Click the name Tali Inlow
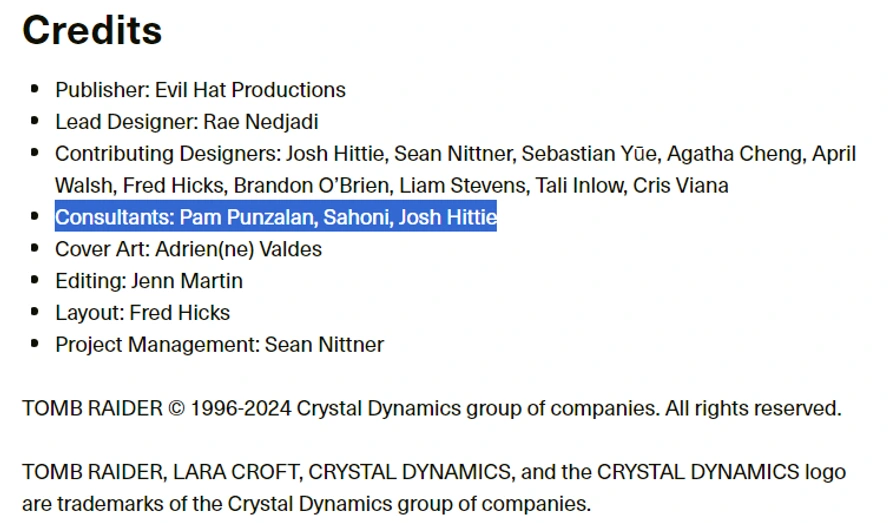Viewport: 896px width, 523px height. (582, 186)
